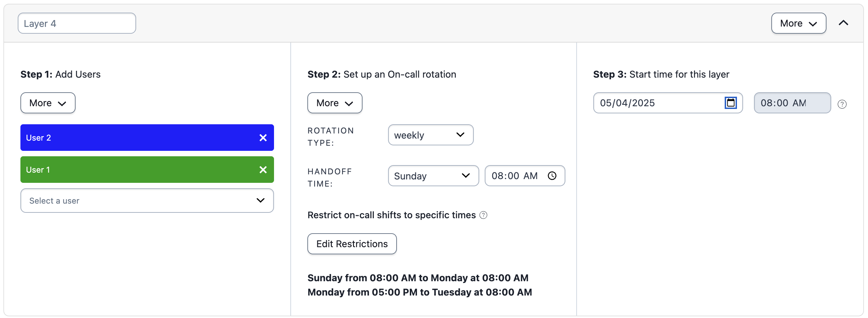Click the 05/04/2025 start date field

657,103
